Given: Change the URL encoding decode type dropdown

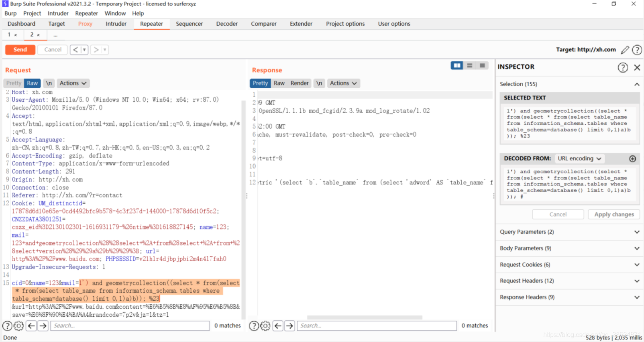Looking at the screenshot, I should [x=579, y=159].
